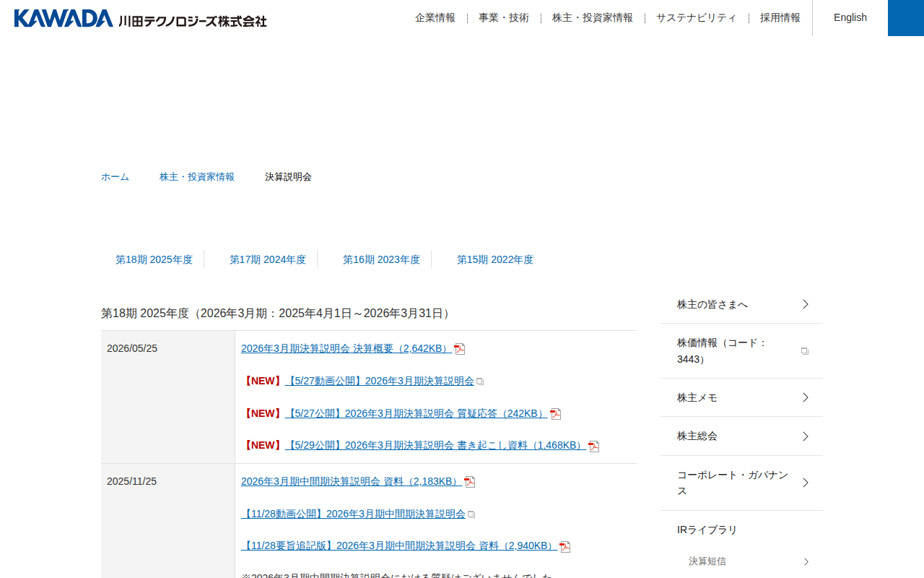Click chevron next to 決算短信
This screenshot has height=578, width=924.
pos(806,561)
